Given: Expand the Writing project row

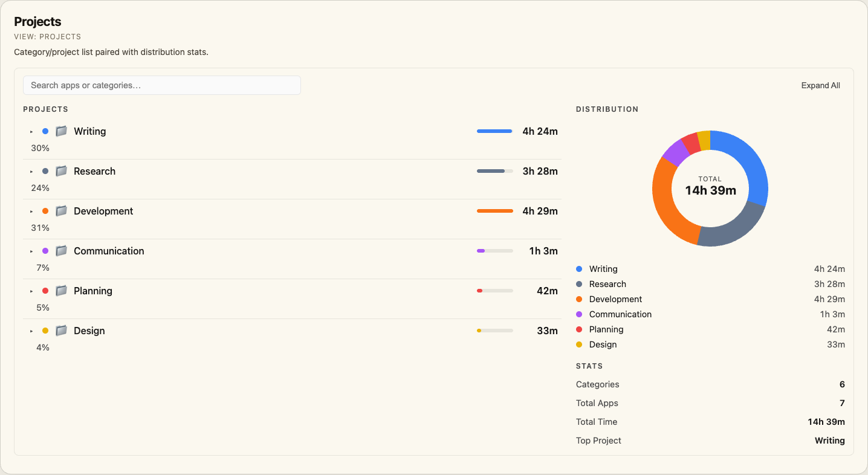Looking at the screenshot, I should pos(31,131).
